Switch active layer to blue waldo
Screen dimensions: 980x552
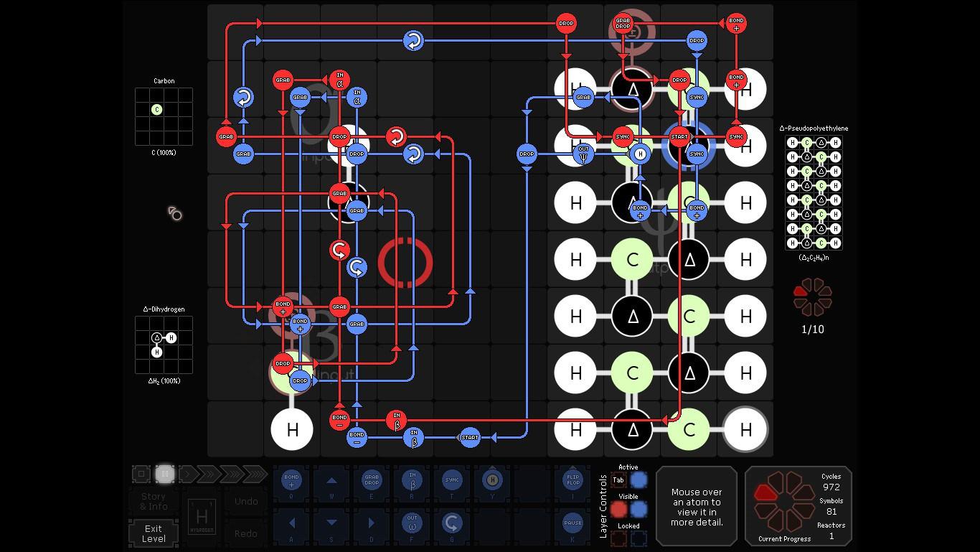(x=638, y=480)
